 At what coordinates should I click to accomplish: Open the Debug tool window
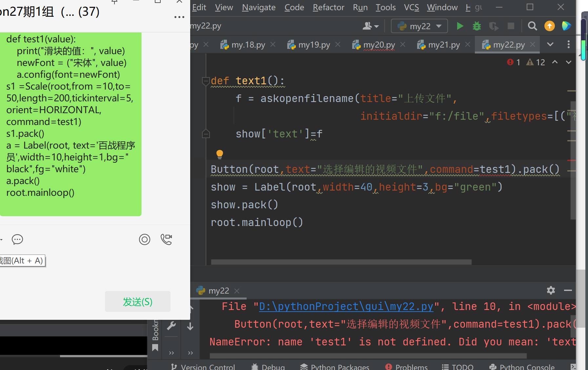268,367
